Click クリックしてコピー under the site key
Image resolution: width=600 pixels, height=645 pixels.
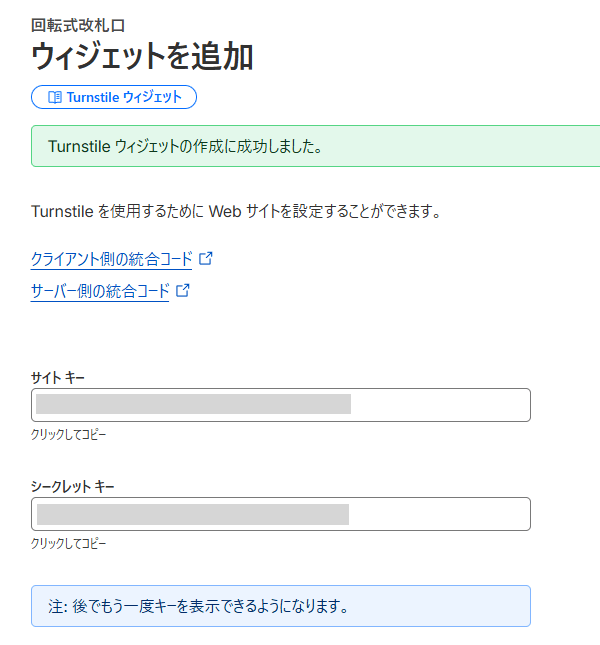coord(68,435)
